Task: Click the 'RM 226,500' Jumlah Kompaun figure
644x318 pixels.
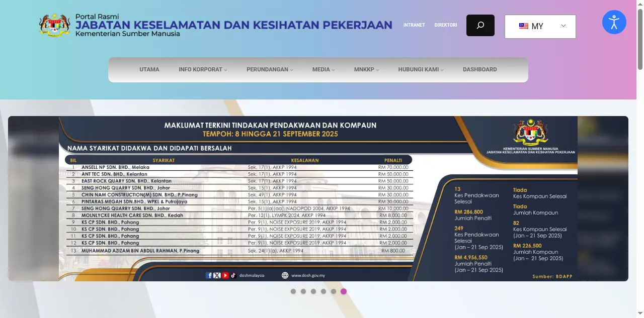Action: tap(527, 246)
